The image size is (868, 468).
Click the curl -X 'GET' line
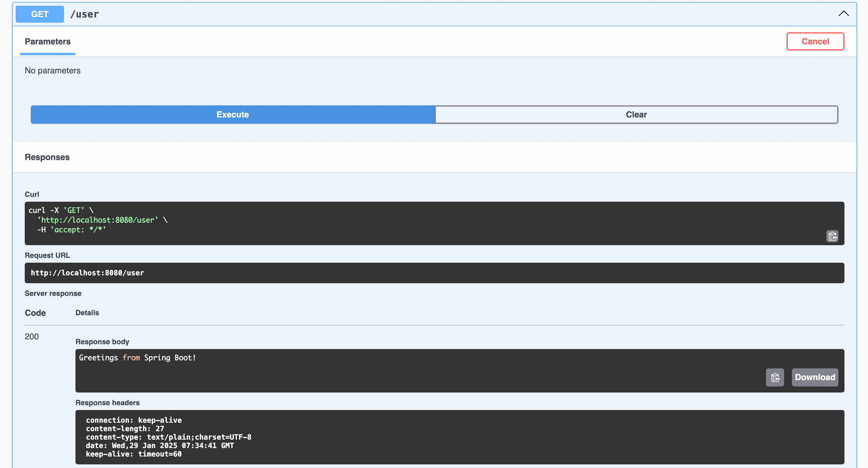(61, 210)
